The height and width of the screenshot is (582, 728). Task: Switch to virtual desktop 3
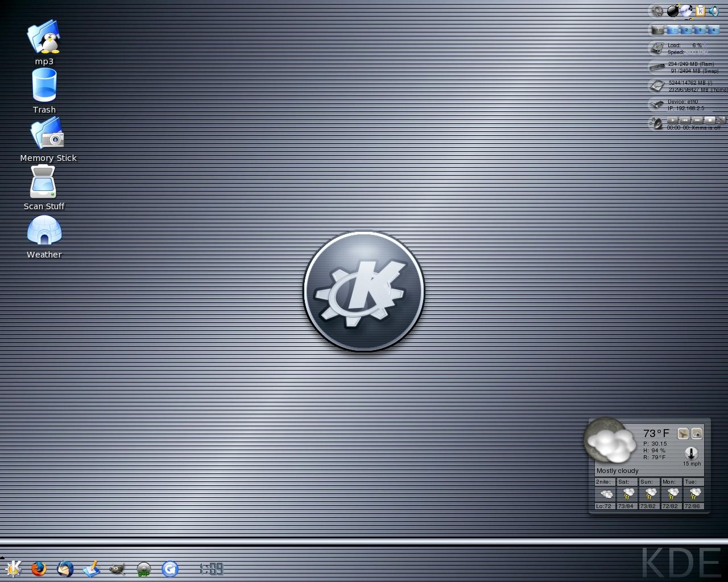click(x=700, y=30)
